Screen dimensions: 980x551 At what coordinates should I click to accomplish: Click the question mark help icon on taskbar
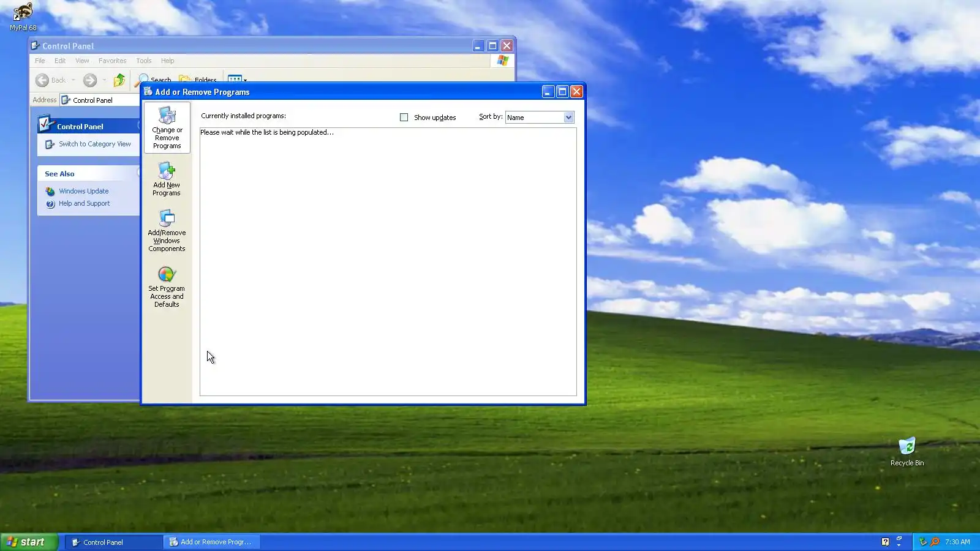click(885, 542)
